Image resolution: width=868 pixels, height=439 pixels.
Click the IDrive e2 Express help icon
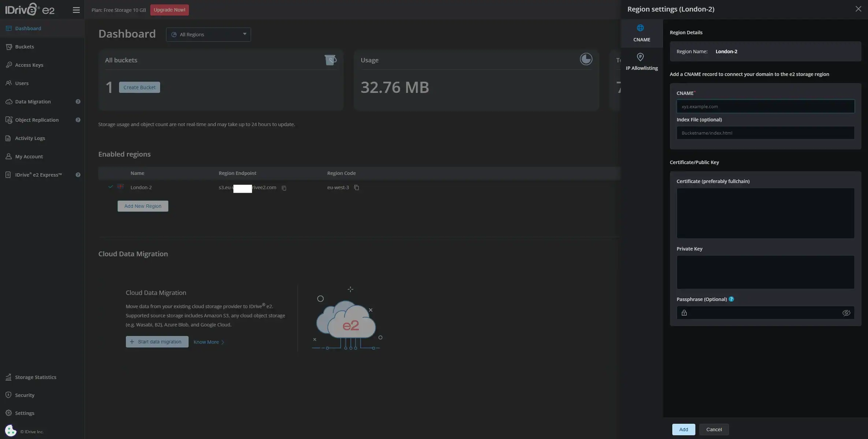(78, 175)
